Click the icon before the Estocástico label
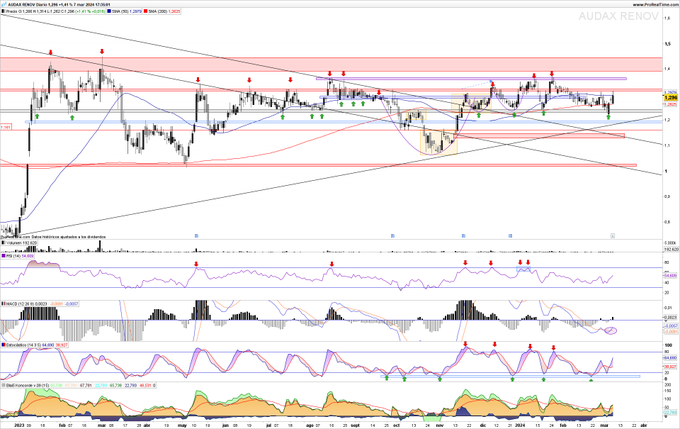 [x=3, y=345]
